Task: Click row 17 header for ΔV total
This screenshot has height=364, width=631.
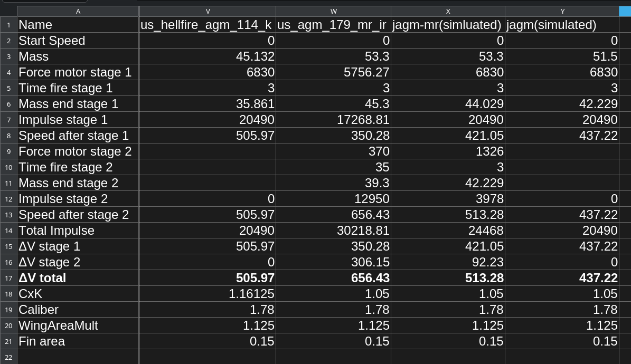Action: tap(8, 278)
